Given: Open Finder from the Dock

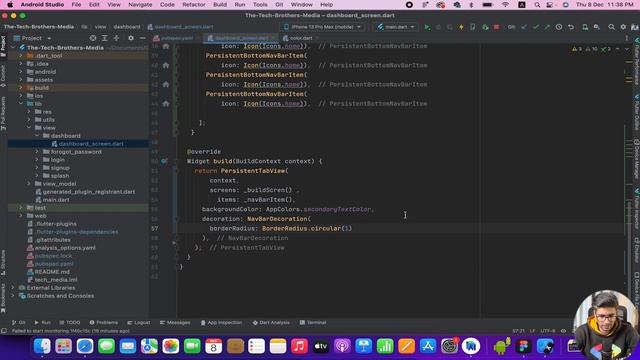Looking at the screenshot, I should pos(42,347).
